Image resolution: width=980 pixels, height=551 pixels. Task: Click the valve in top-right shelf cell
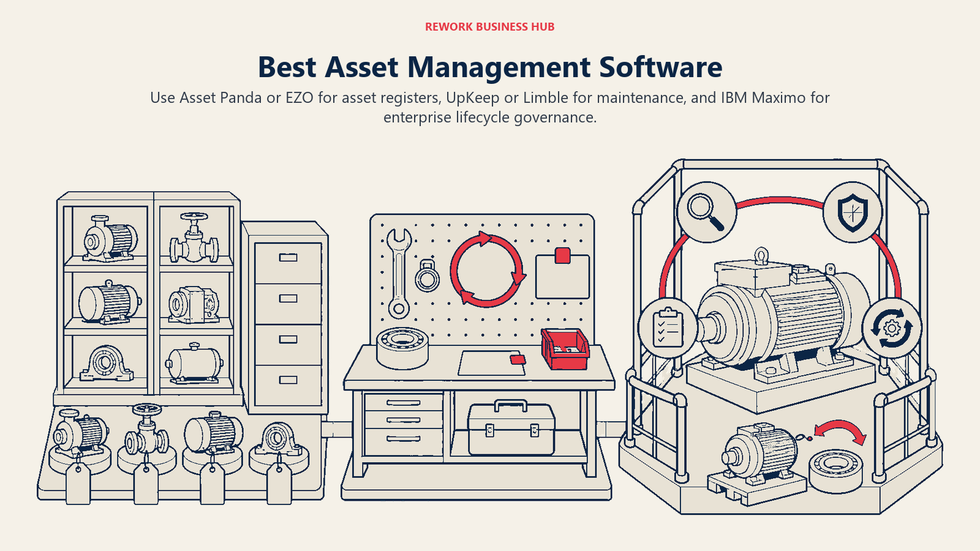[194, 238]
